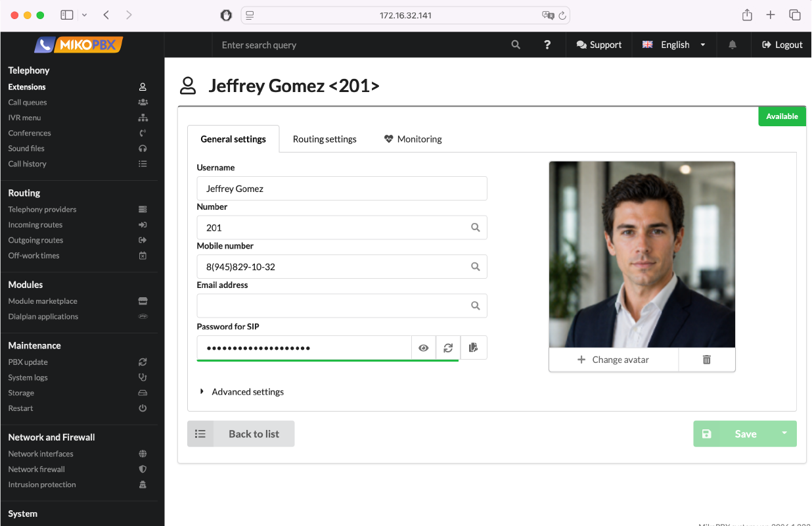The image size is (812, 526).
Task: Switch to General settings tab
Action: 233,139
